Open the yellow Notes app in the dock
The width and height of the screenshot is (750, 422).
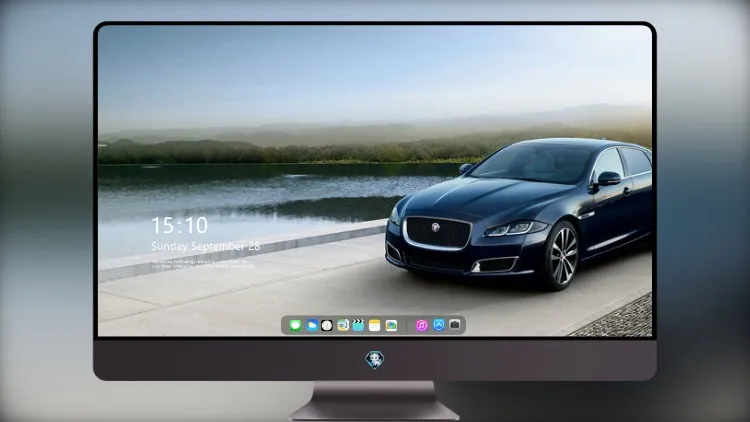[375, 325]
